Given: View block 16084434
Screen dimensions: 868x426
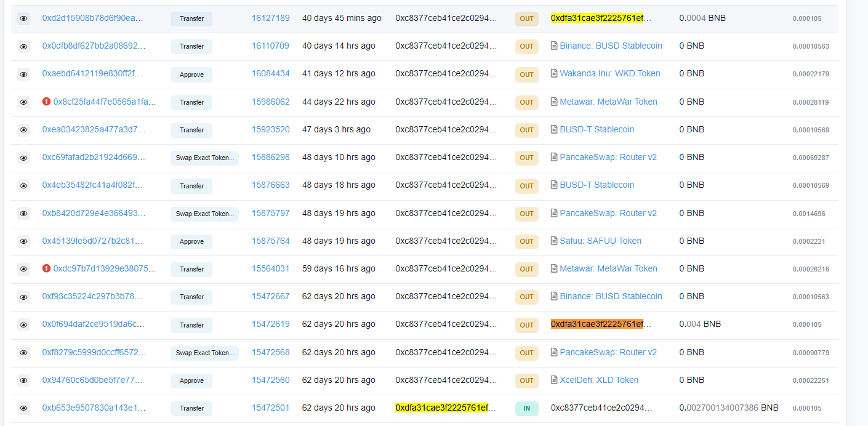Looking at the screenshot, I should coord(270,73).
